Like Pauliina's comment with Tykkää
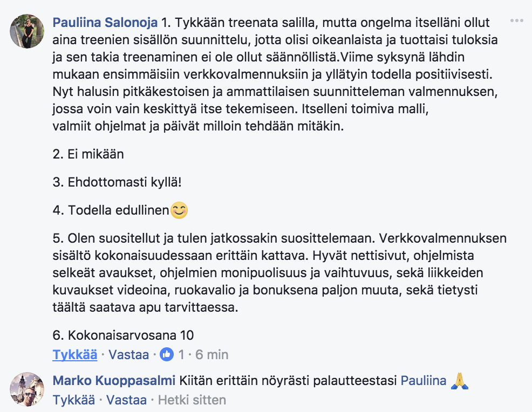Viewport: 532px width, 412px height. tap(75, 355)
